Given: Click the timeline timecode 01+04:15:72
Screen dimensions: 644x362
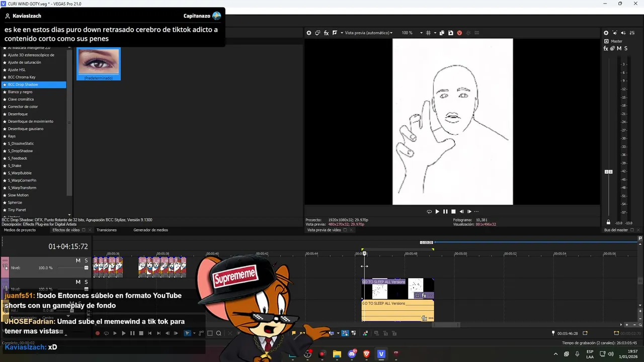Looking at the screenshot, I should pyautogui.click(x=68, y=247).
